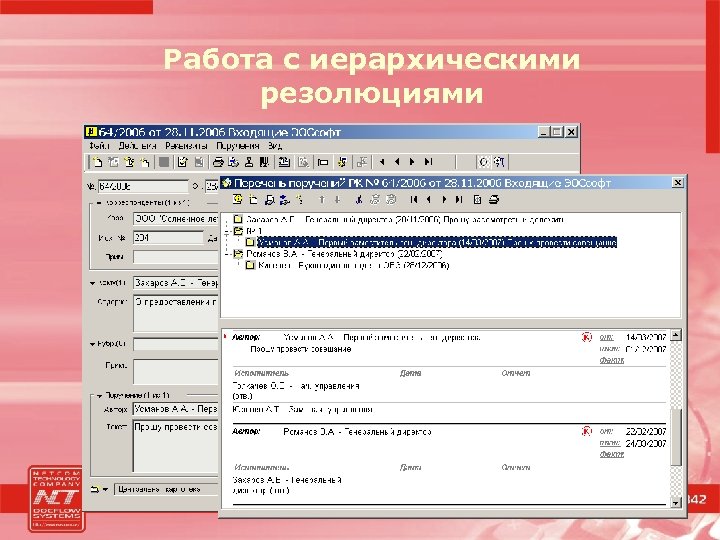The width and height of the screenshot is (720, 540).
Task: Collapse the Поручения (1 из 1) section
Action: 98,395
